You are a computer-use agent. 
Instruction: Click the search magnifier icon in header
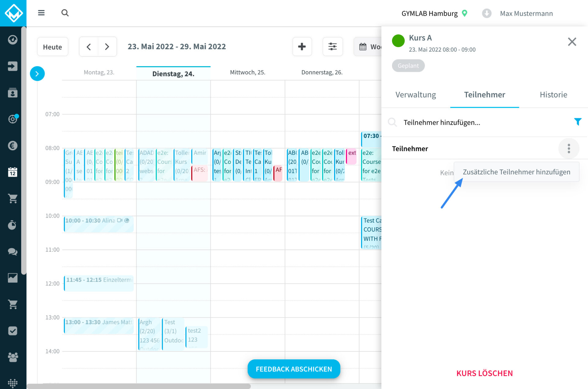65,13
